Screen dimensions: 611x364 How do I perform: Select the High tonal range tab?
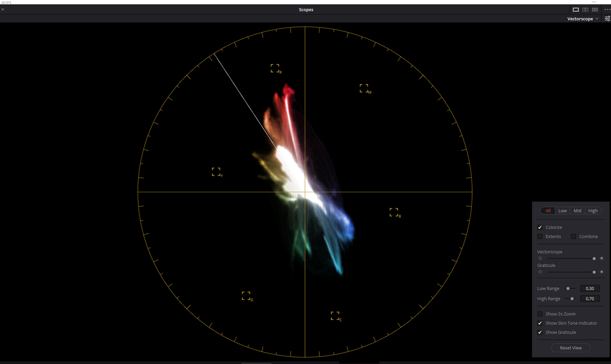(593, 211)
